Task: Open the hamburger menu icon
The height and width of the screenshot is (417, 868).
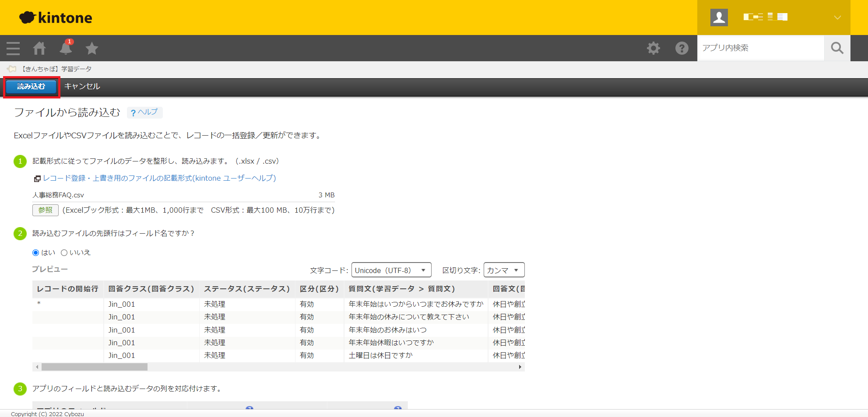Action: 13,48
